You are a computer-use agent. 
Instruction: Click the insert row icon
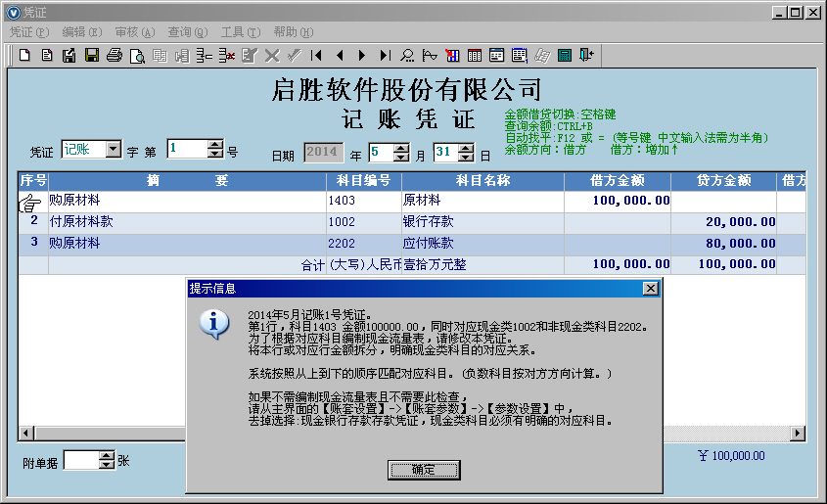205,55
